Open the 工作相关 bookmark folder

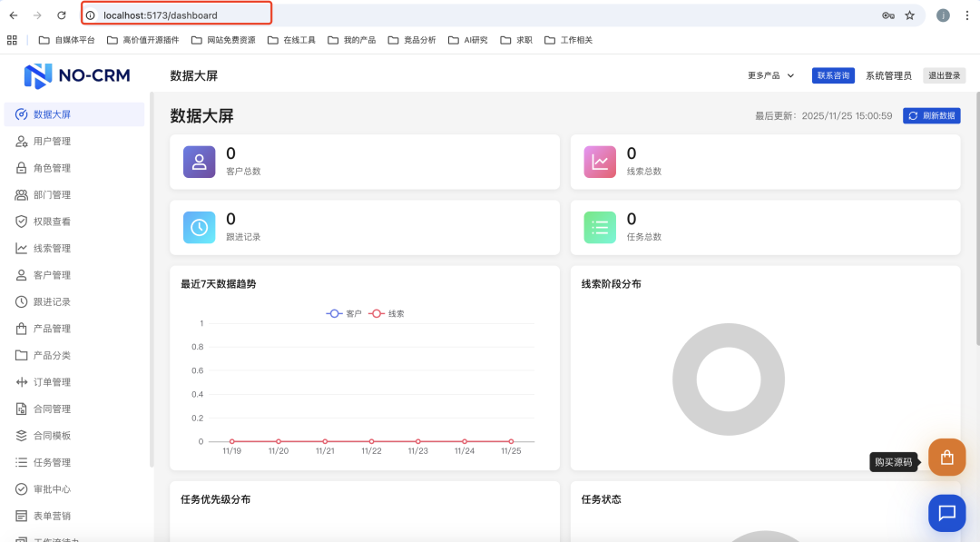tap(569, 40)
